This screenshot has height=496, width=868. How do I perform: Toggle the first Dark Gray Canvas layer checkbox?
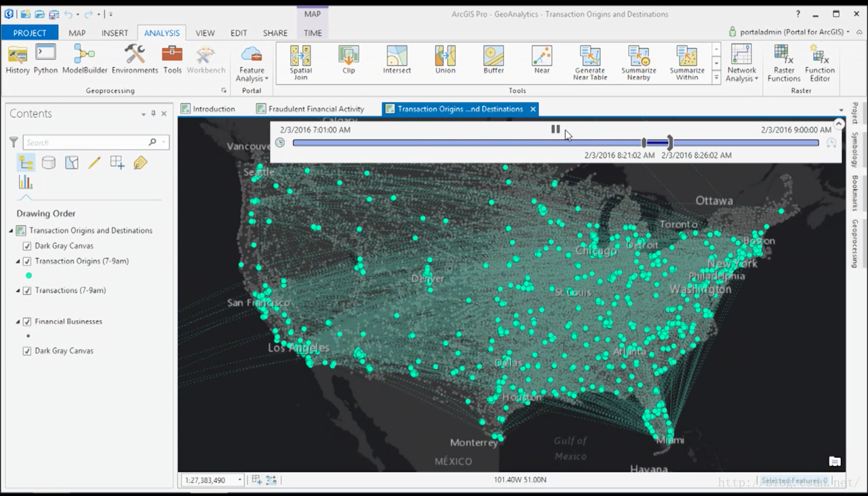pyautogui.click(x=27, y=246)
